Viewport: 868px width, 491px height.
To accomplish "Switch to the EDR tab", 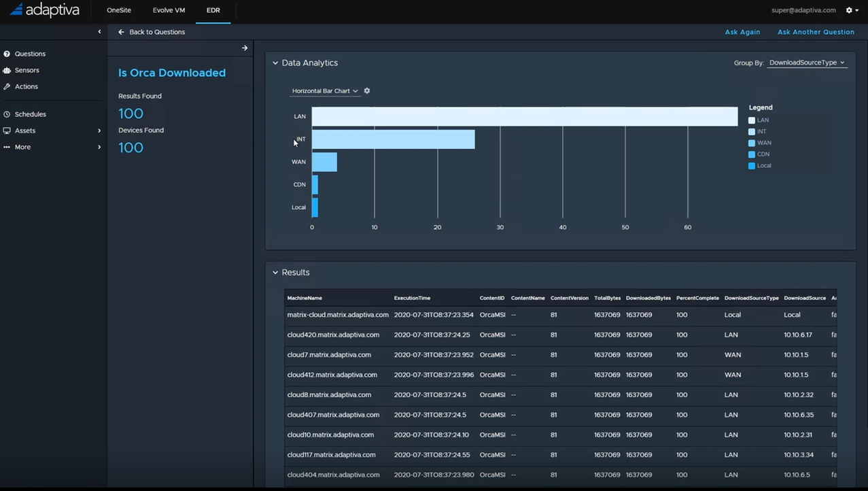I will (x=213, y=10).
